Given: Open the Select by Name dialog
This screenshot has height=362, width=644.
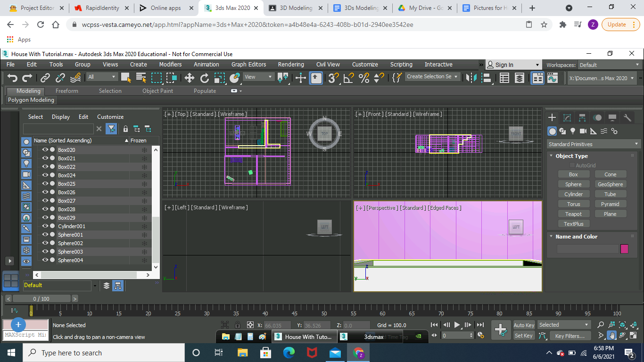Looking at the screenshot, I should pos(141,78).
